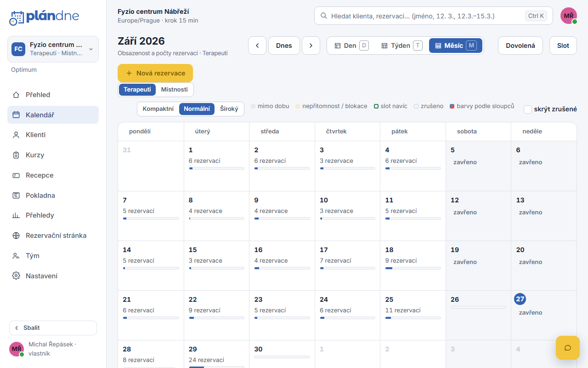Click the Den view icon

coord(338,46)
